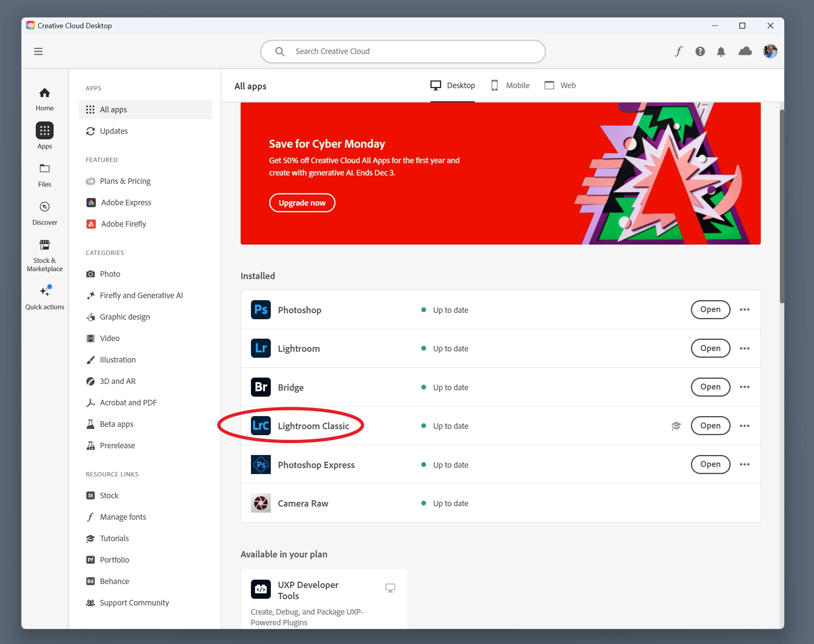Expand Photoshop more options menu

pyautogui.click(x=745, y=310)
